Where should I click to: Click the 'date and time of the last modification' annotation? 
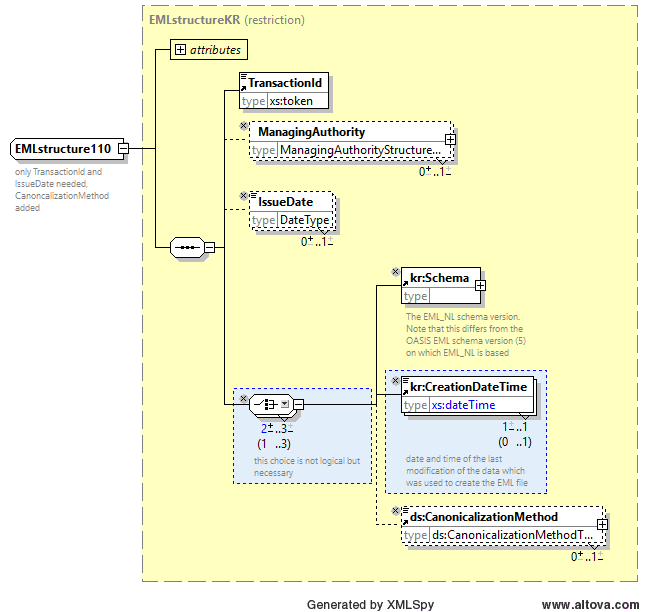point(467,471)
